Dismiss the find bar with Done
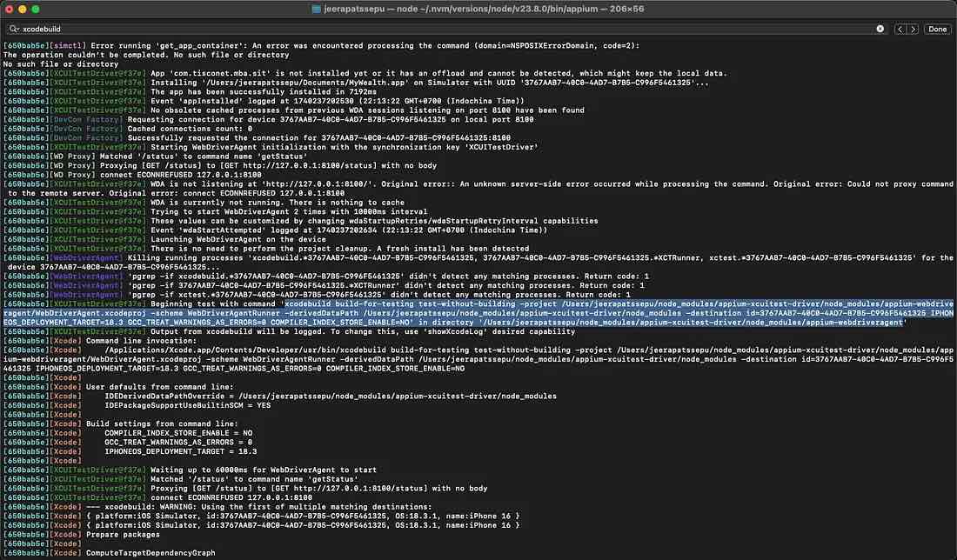The image size is (957, 560). tap(938, 29)
